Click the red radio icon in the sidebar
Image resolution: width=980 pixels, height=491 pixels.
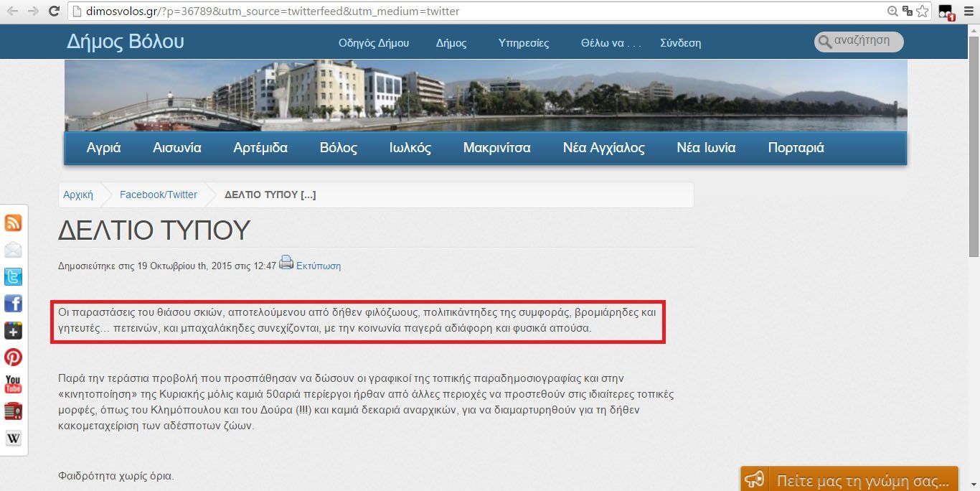click(13, 411)
